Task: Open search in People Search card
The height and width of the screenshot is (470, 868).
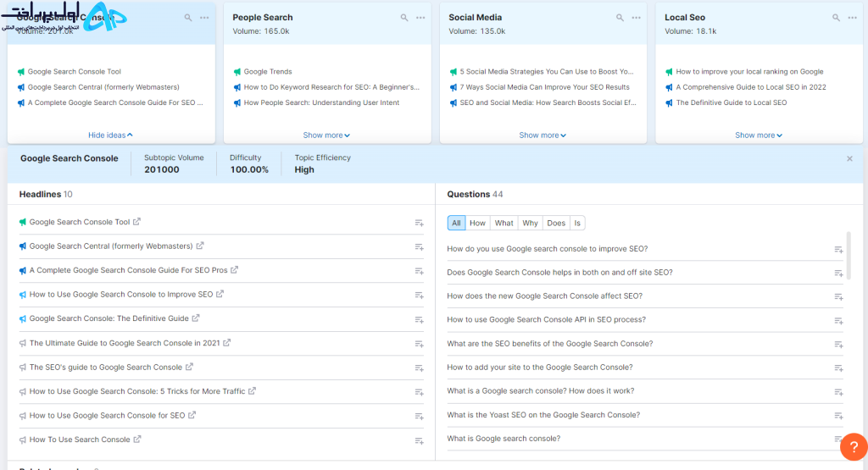Action: click(404, 18)
